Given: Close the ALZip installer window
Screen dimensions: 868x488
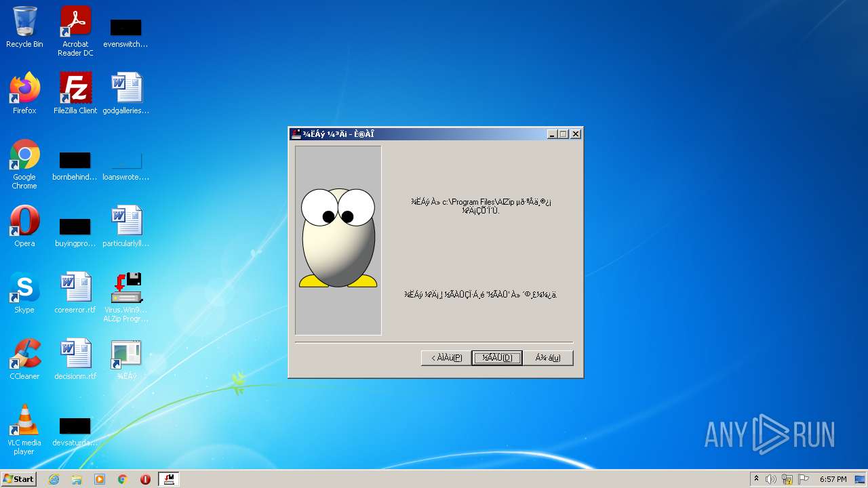Looking at the screenshot, I should pyautogui.click(x=576, y=134).
